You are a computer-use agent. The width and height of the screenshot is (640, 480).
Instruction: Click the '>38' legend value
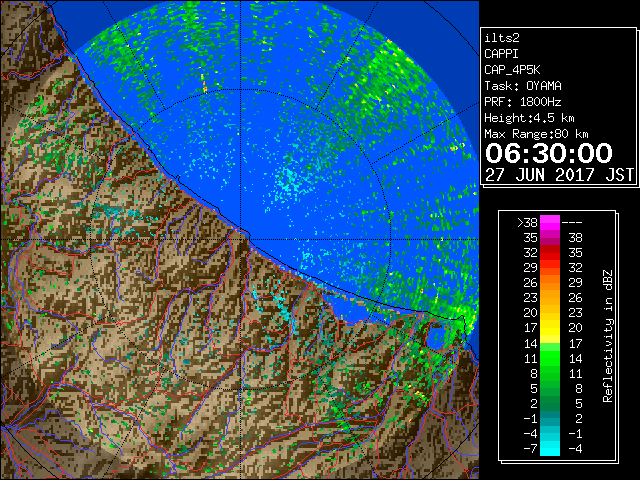click(x=527, y=222)
